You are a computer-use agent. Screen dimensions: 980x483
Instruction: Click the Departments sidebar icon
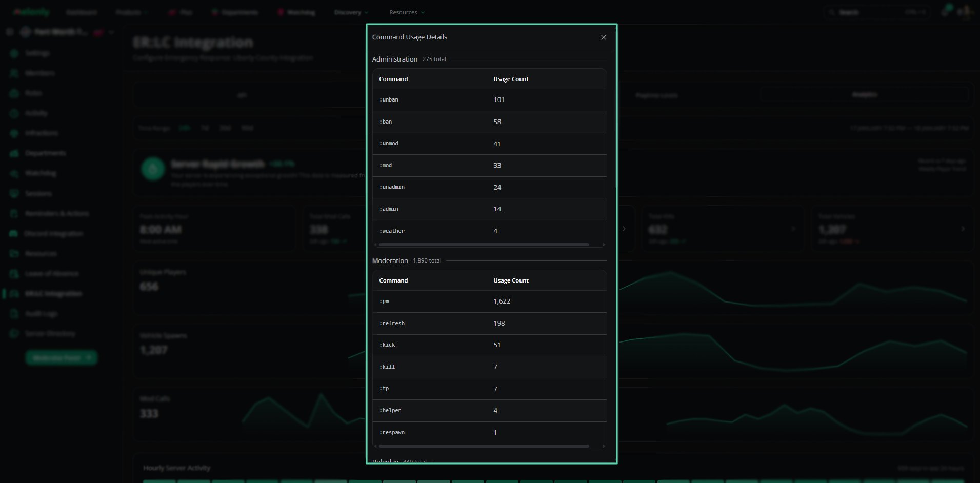(14, 153)
